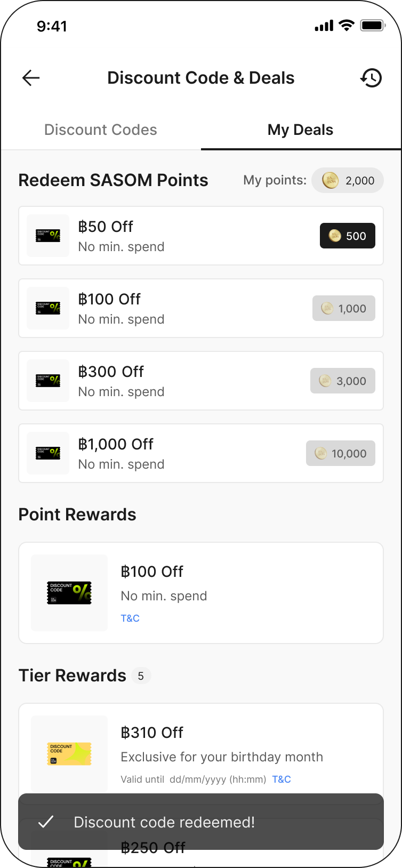Open redemption history clock icon
The width and height of the screenshot is (402, 868).
[x=371, y=78]
